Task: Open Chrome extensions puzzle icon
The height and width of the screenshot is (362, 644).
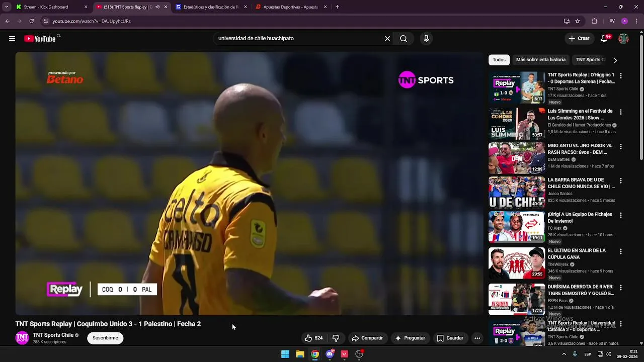Action: pos(595,21)
